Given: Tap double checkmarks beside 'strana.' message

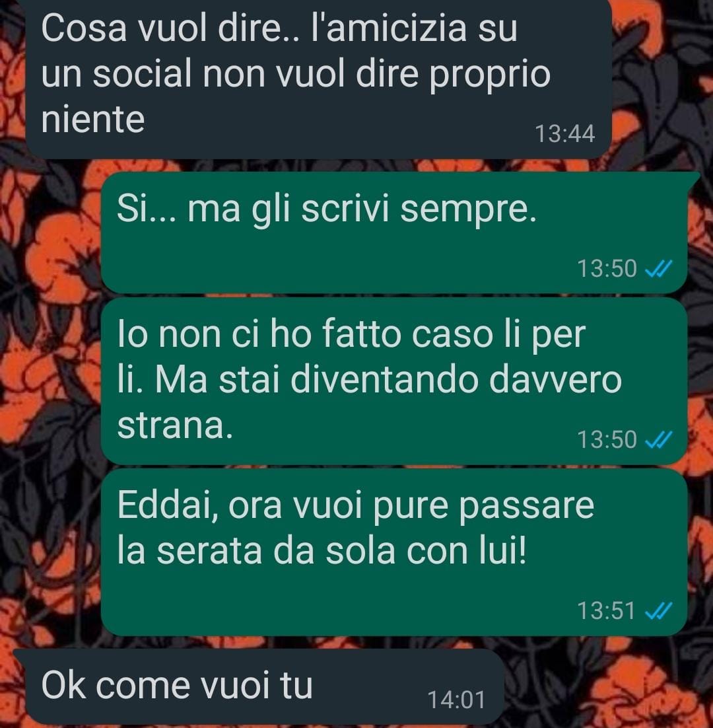Looking at the screenshot, I should pos(659,440).
